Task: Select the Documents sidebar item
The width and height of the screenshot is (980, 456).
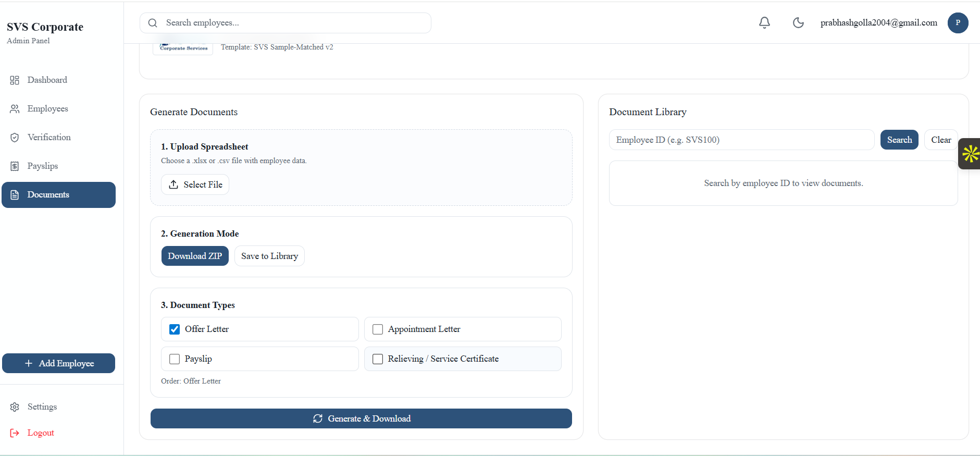Action: tap(58, 195)
